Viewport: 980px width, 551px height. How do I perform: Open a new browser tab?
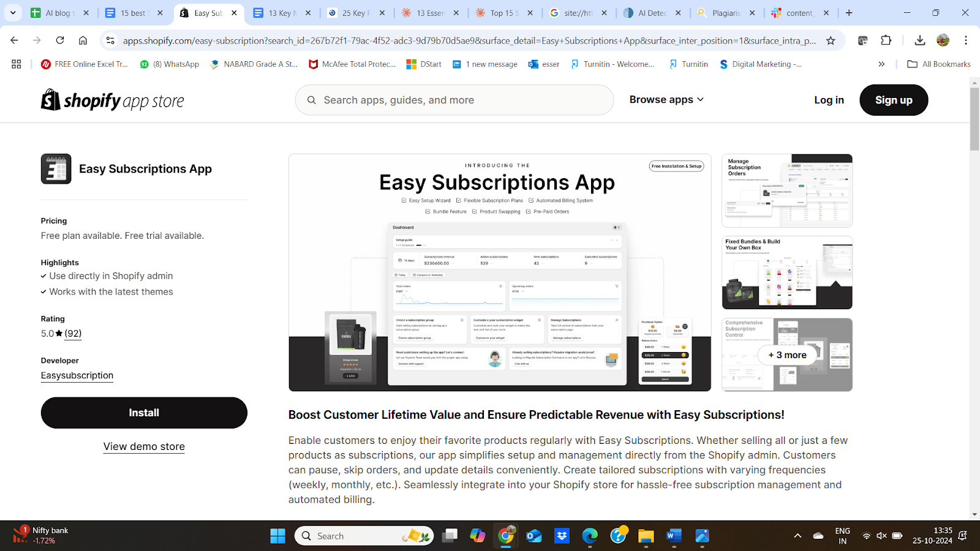tap(849, 13)
